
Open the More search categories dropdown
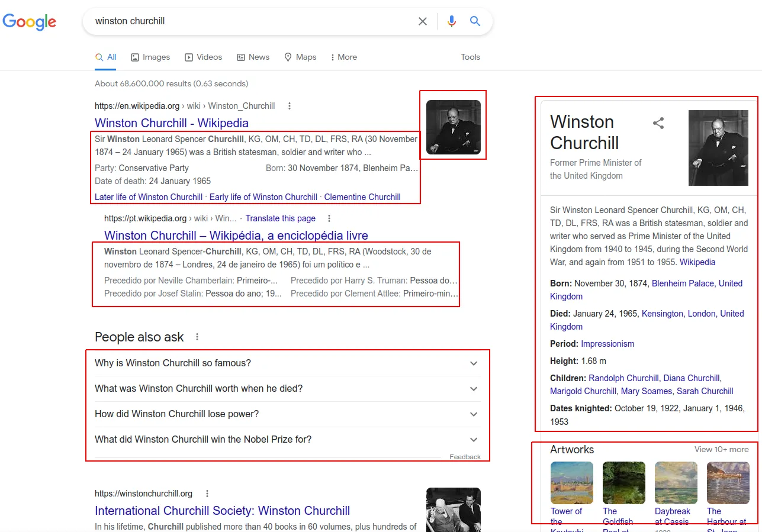pos(343,57)
